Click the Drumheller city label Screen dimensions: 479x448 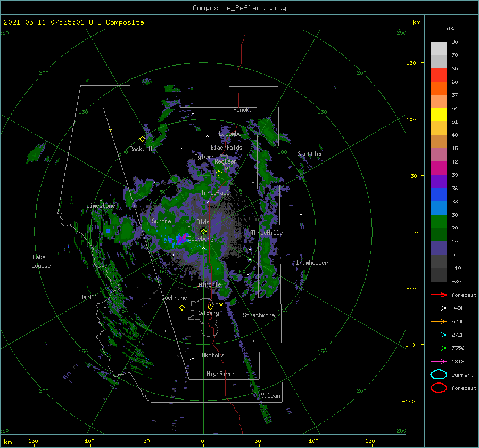312,263
